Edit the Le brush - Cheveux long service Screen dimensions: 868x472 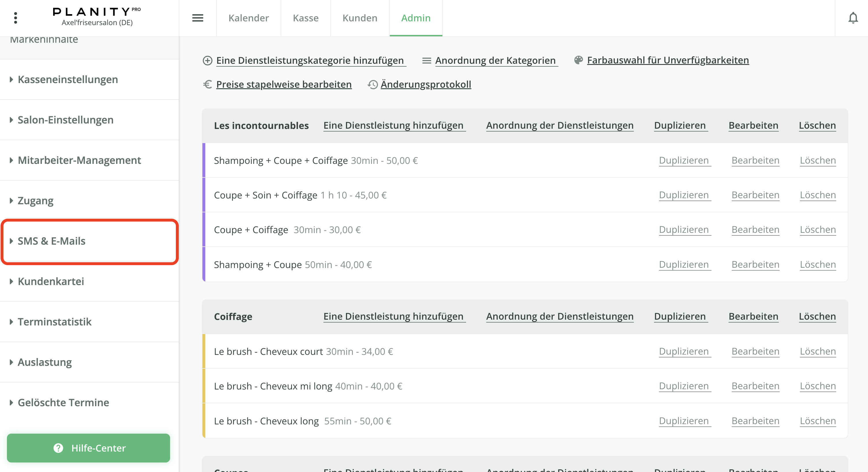pos(755,421)
